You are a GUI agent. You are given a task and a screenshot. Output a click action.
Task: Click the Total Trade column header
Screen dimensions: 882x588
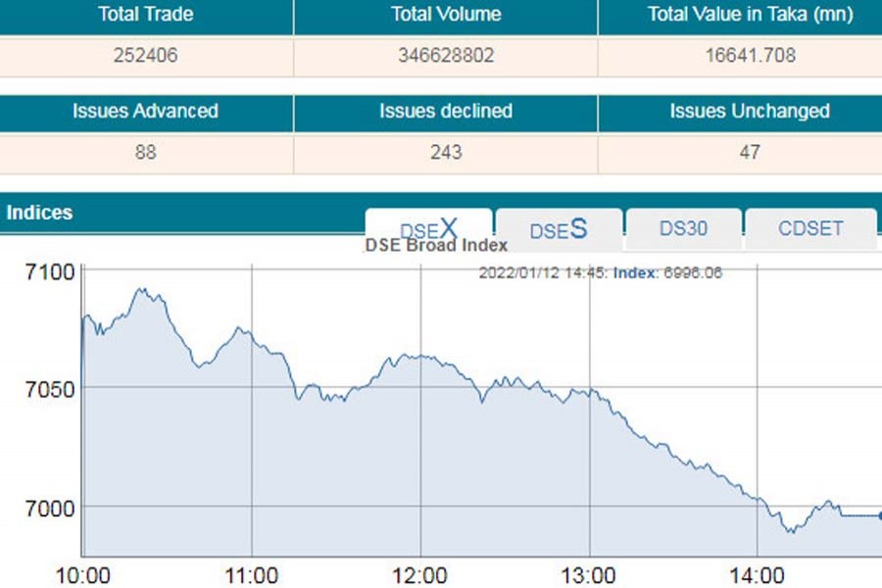pos(146,15)
